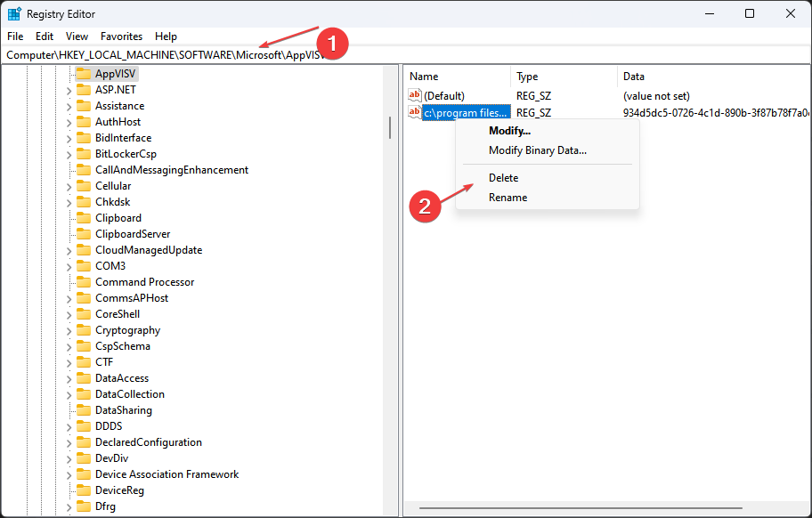Click the registry path address bar

(x=406, y=55)
